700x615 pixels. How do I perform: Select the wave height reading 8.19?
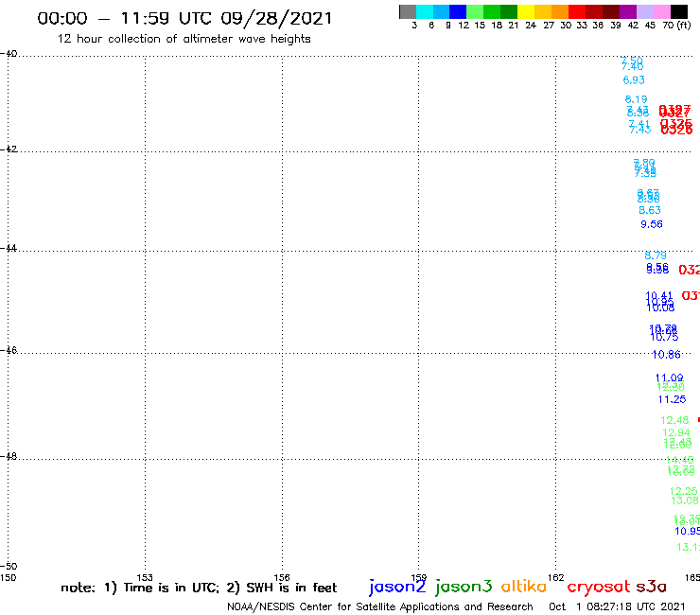[636, 99]
